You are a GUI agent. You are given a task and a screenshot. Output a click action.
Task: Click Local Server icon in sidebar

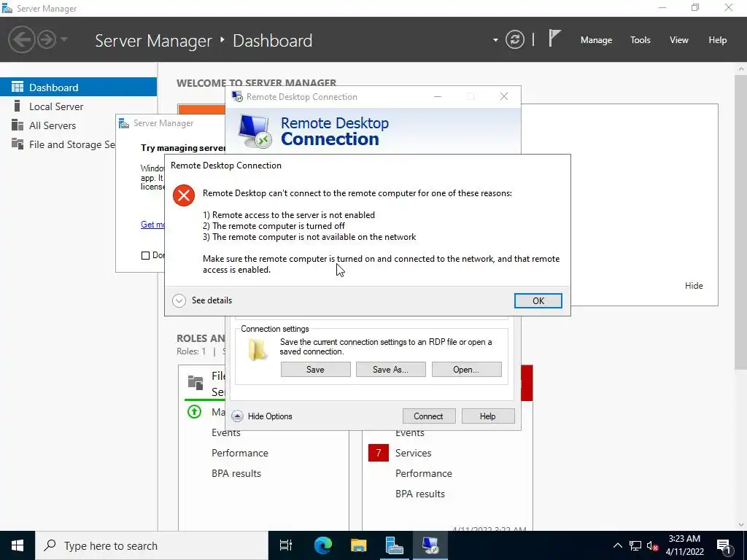pyautogui.click(x=18, y=106)
